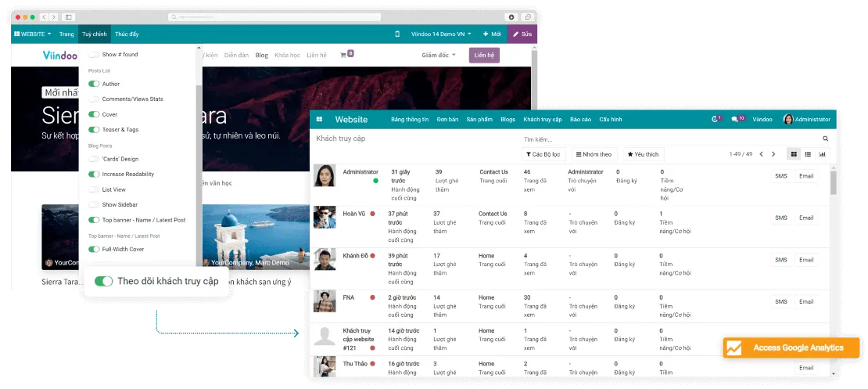The width and height of the screenshot is (868, 389).
Task: Click SMS button for Hoàn Vũ
Action: pos(780,218)
